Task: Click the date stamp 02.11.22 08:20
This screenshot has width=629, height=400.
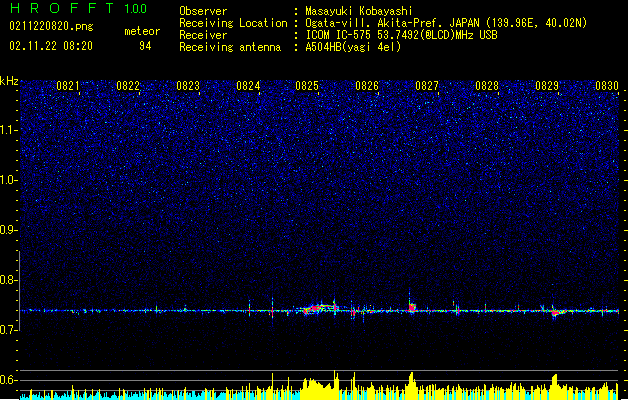Action: (51, 46)
